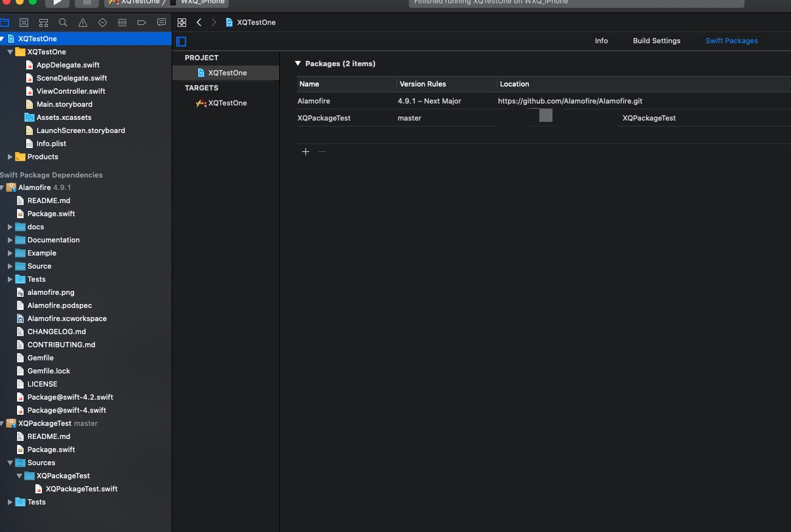Screen dimensions: 791x532
Task: Open AppDelegate.swift
Action: pyautogui.click(x=68, y=65)
